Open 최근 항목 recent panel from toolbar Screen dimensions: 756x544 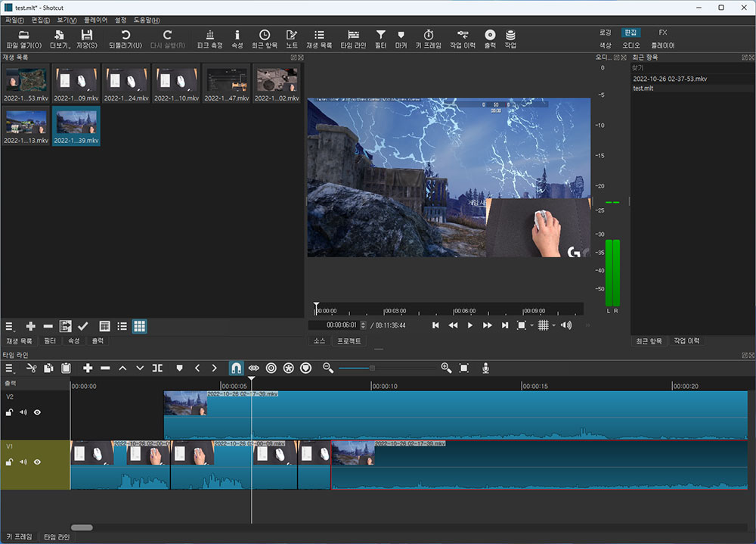[265, 39]
